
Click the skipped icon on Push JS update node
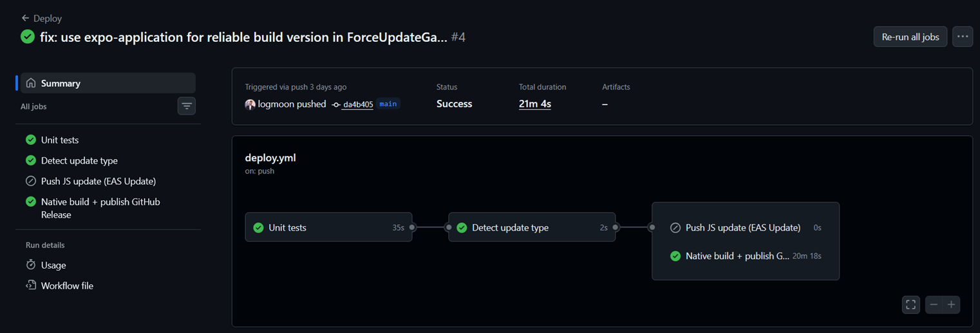coord(675,227)
